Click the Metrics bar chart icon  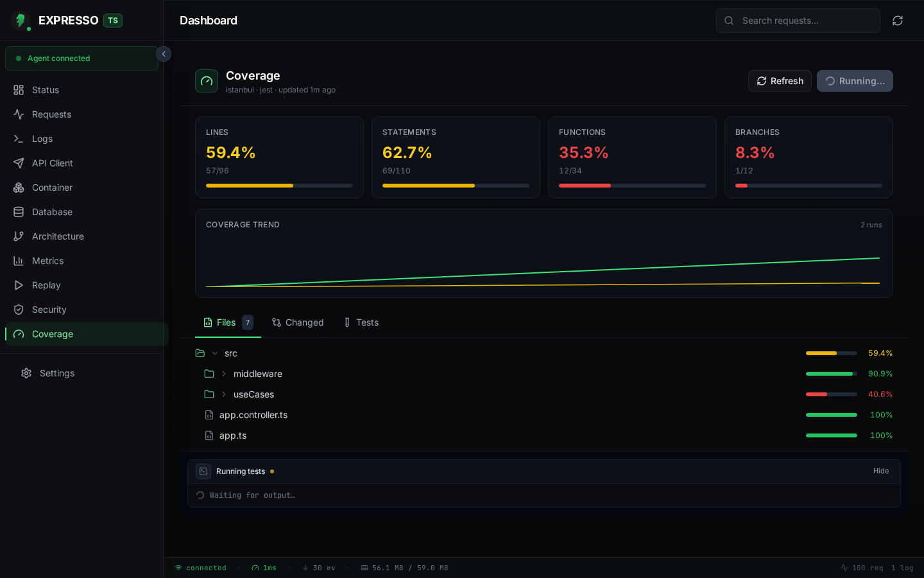coord(19,261)
